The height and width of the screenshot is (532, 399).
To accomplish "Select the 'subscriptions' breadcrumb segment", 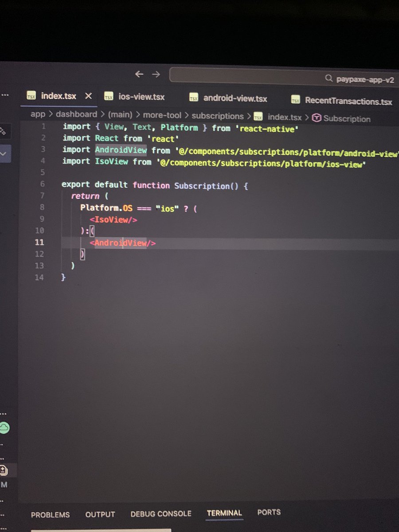I will tap(218, 116).
